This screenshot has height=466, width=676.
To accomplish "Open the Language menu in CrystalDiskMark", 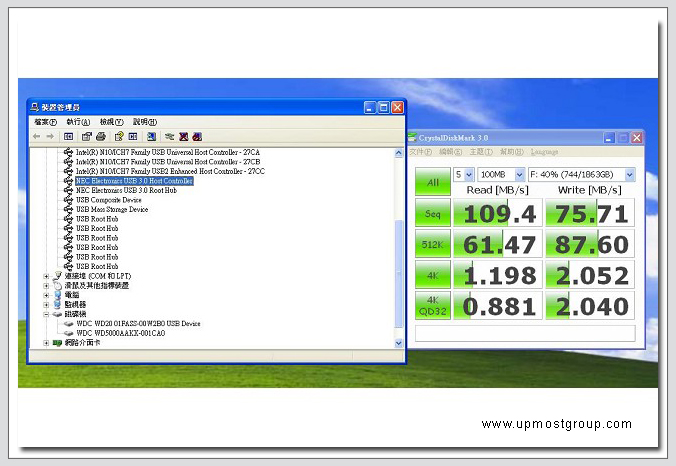I will pos(544,152).
